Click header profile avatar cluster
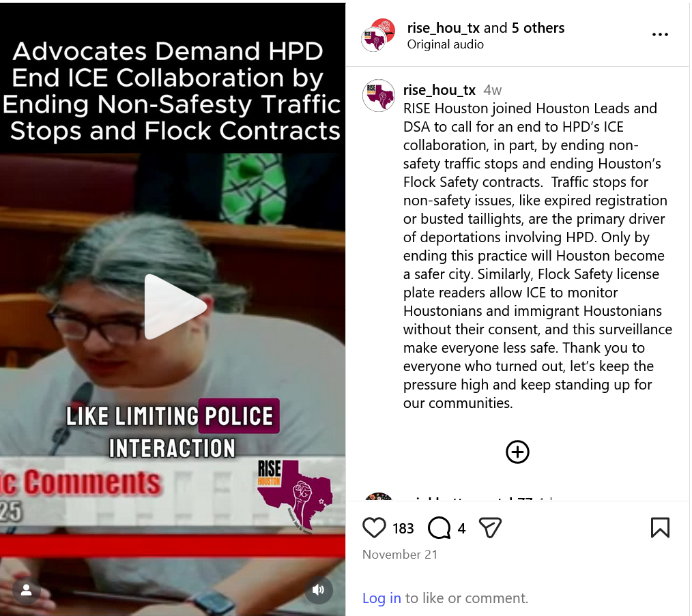 click(x=378, y=35)
